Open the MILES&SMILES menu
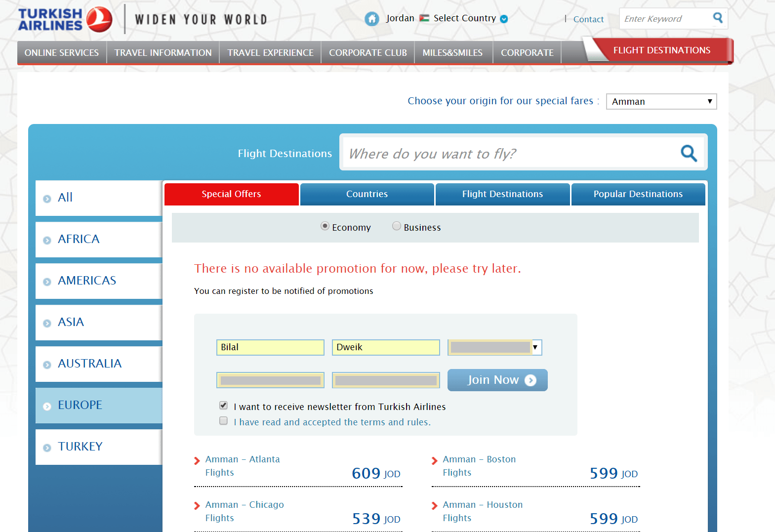 coord(452,53)
